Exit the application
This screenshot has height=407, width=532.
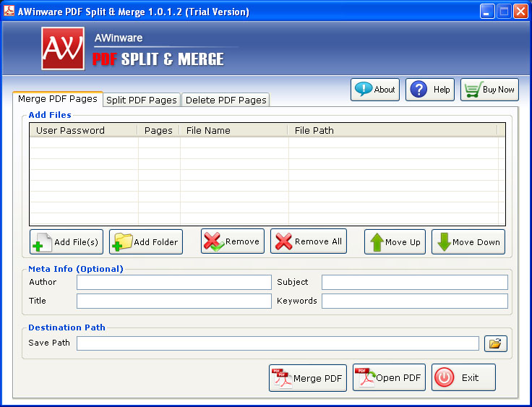click(463, 377)
